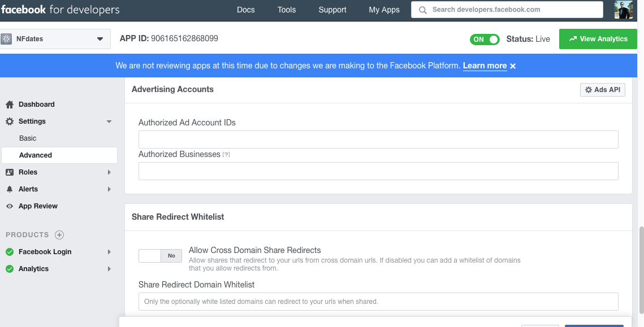Click the Dashboard home icon

coord(10,104)
